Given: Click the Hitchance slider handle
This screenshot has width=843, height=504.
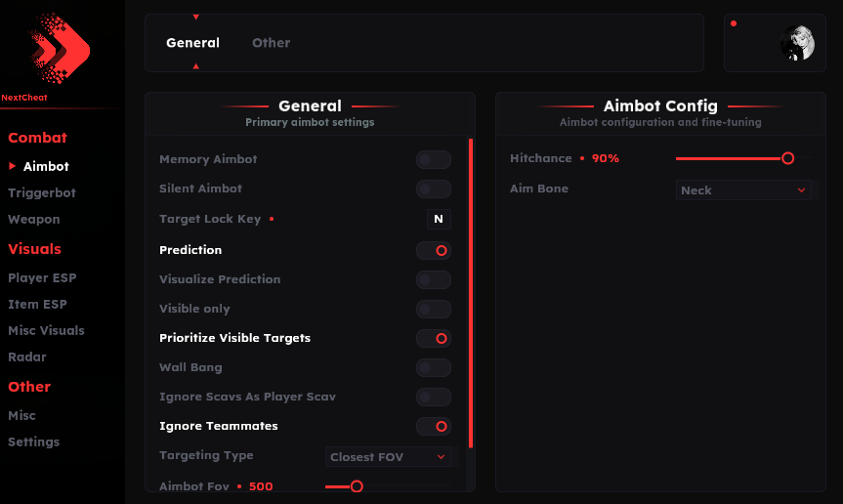Looking at the screenshot, I should click(x=787, y=158).
